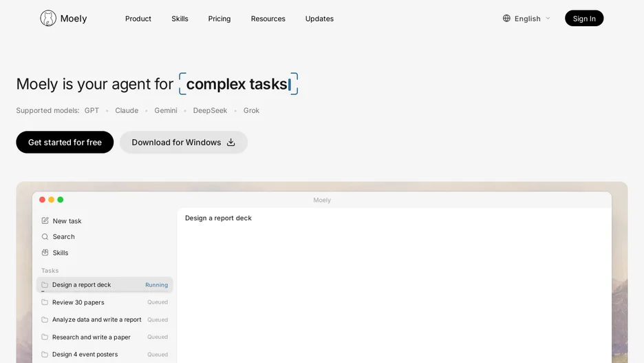Click folder icon beside Analyze data and write a report
This screenshot has width=644, height=363.
(x=45, y=320)
